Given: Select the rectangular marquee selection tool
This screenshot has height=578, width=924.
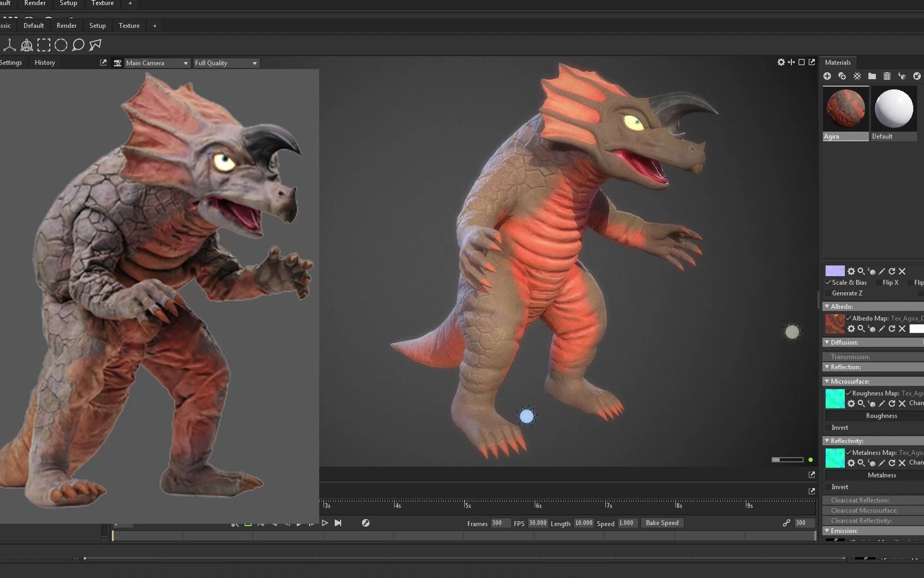Looking at the screenshot, I should 44,45.
